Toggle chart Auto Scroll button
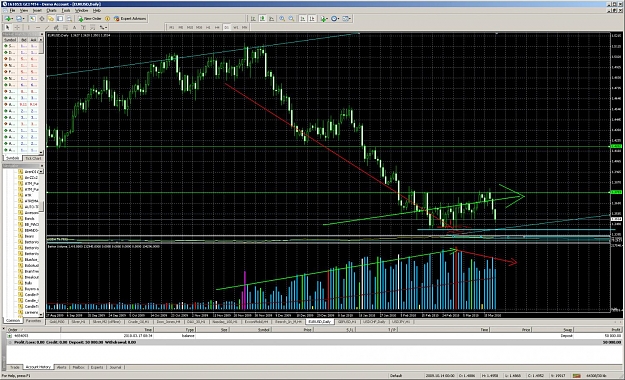625x380 pixels. [303, 18]
